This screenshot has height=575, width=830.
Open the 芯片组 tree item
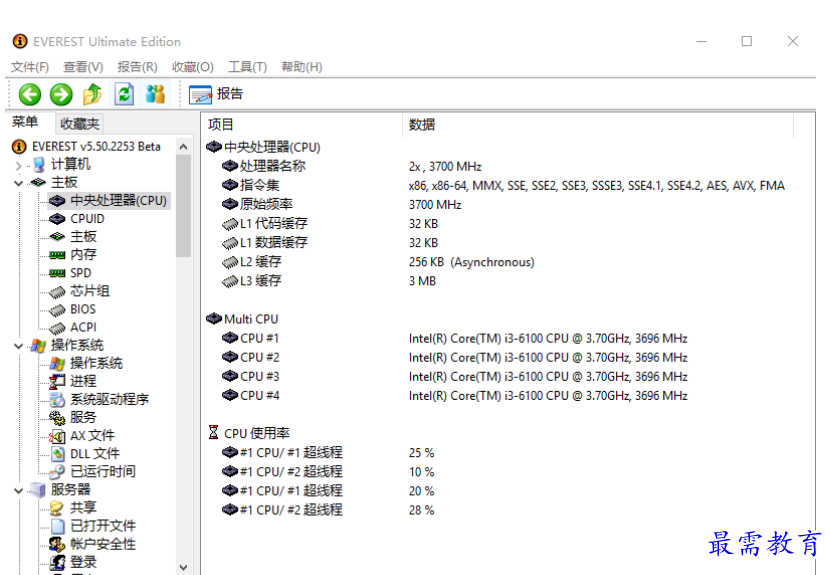79,291
